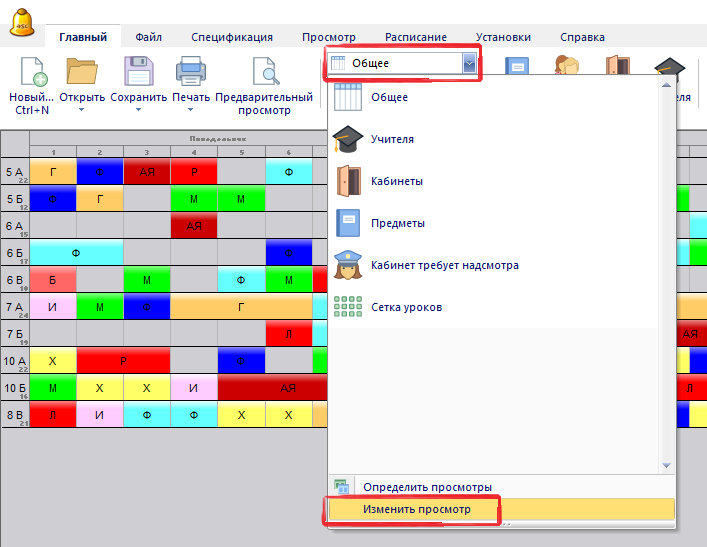
Task: Click the Открыть folder icon
Action: click(81, 73)
